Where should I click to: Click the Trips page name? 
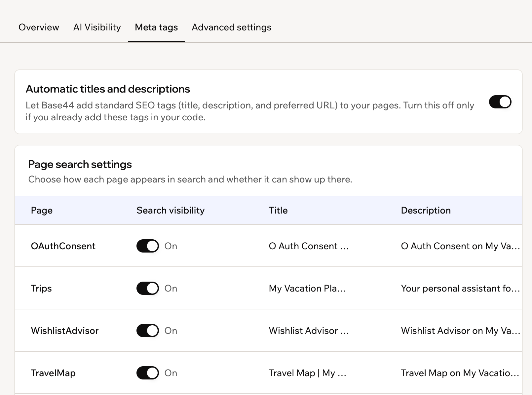coord(41,288)
